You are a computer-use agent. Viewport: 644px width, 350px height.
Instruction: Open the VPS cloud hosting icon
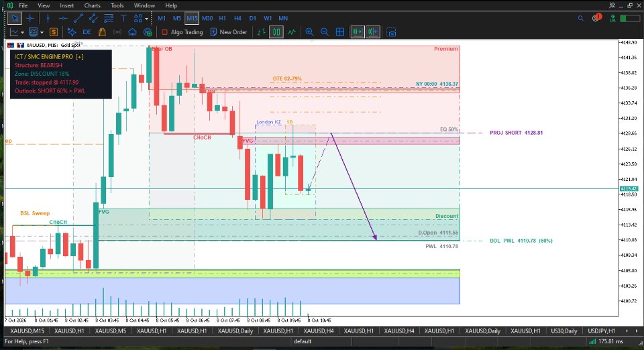[x=132, y=32]
